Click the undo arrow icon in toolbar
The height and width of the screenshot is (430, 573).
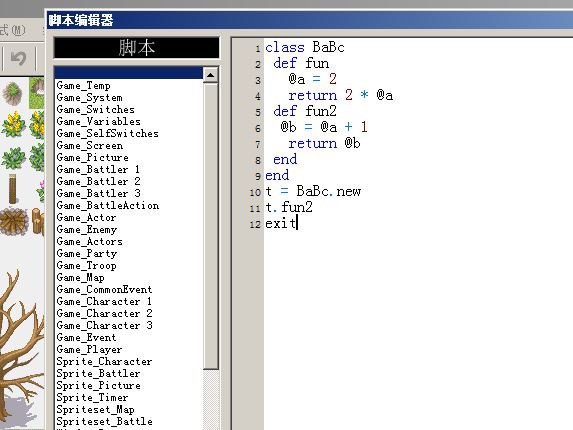point(18,58)
